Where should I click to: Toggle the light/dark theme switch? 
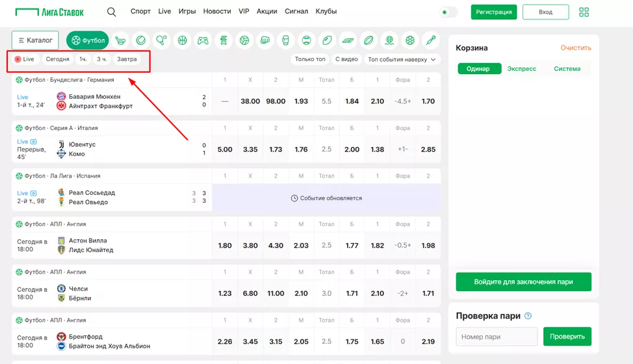[x=448, y=12]
